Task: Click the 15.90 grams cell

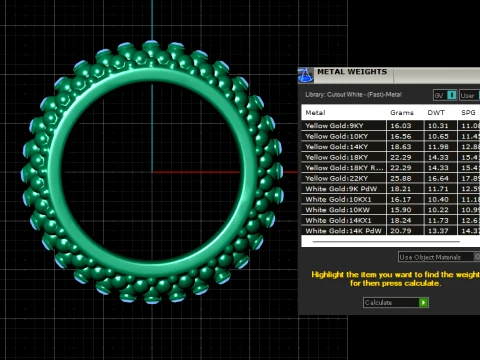Action: [x=405, y=210]
